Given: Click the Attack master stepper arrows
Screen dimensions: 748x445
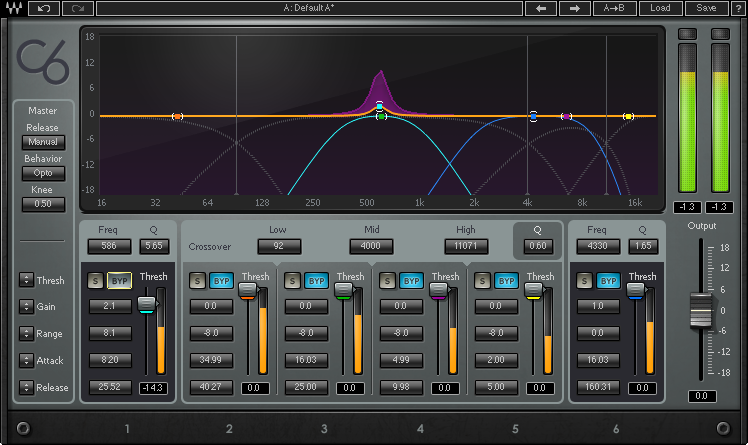Looking at the screenshot, I should pyautogui.click(x=26, y=360).
